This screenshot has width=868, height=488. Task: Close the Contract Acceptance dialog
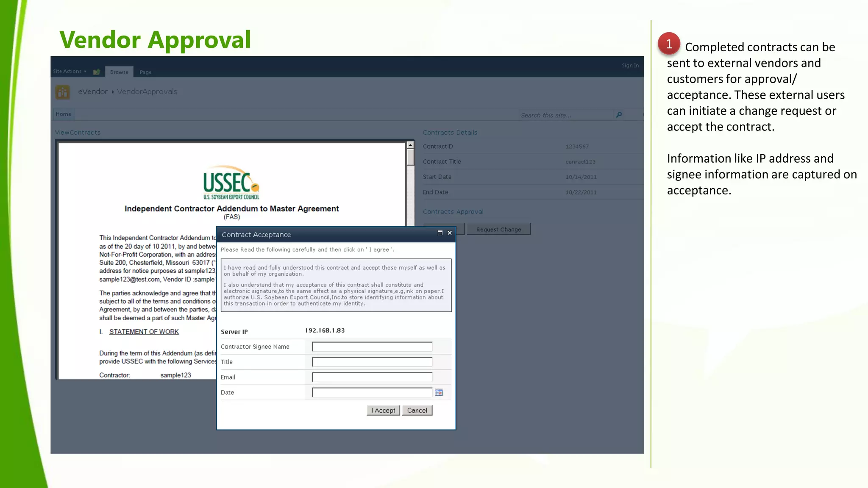[x=450, y=233]
